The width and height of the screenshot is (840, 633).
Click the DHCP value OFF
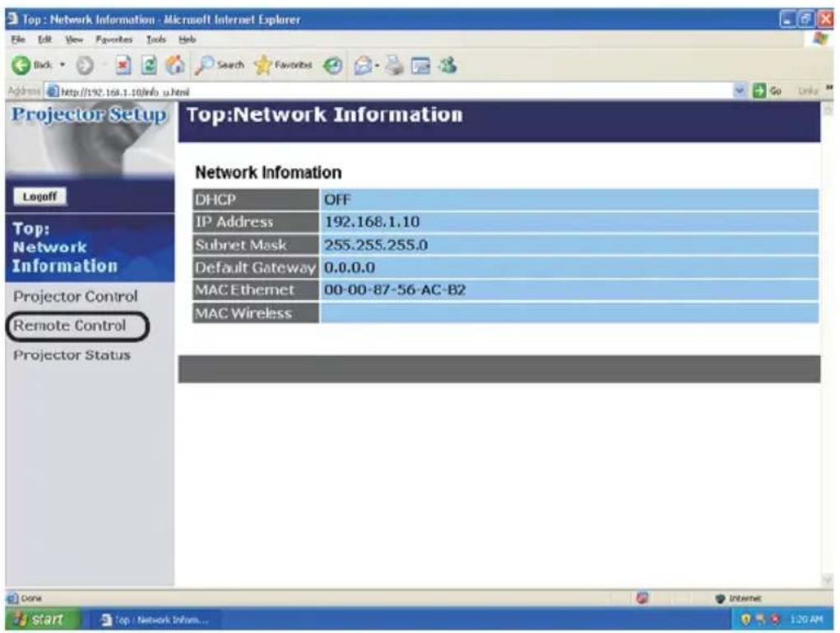pyautogui.click(x=337, y=200)
